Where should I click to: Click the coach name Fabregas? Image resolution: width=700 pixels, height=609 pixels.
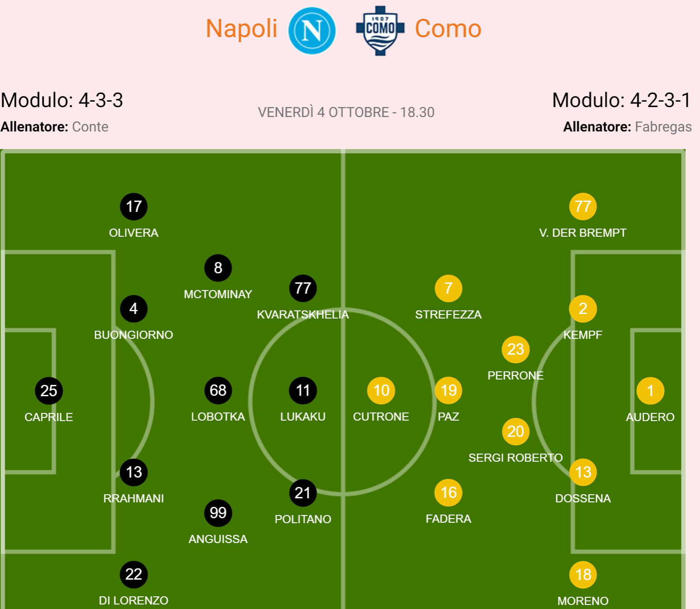click(x=663, y=127)
